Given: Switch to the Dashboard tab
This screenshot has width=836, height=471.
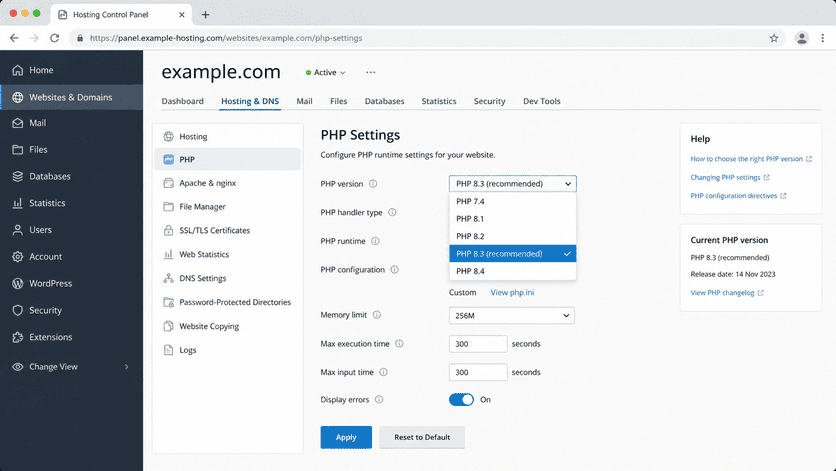Looking at the screenshot, I should click(x=182, y=101).
